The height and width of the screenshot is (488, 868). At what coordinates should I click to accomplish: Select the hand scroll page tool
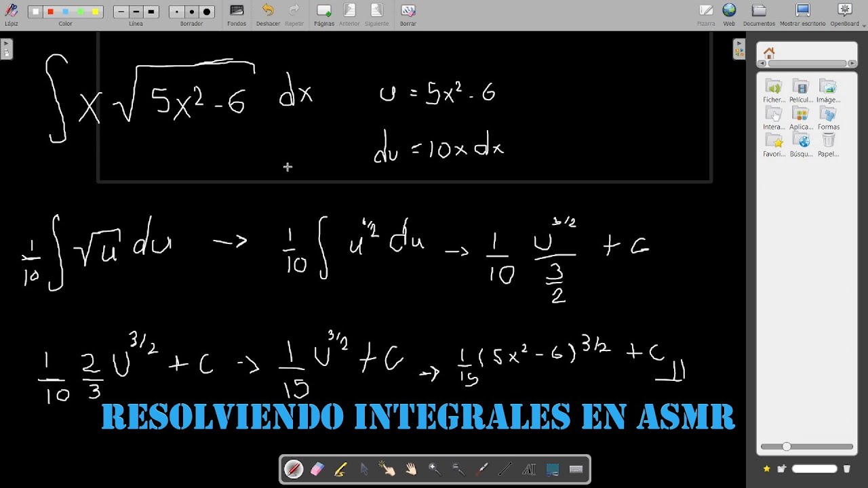(411, 469)
